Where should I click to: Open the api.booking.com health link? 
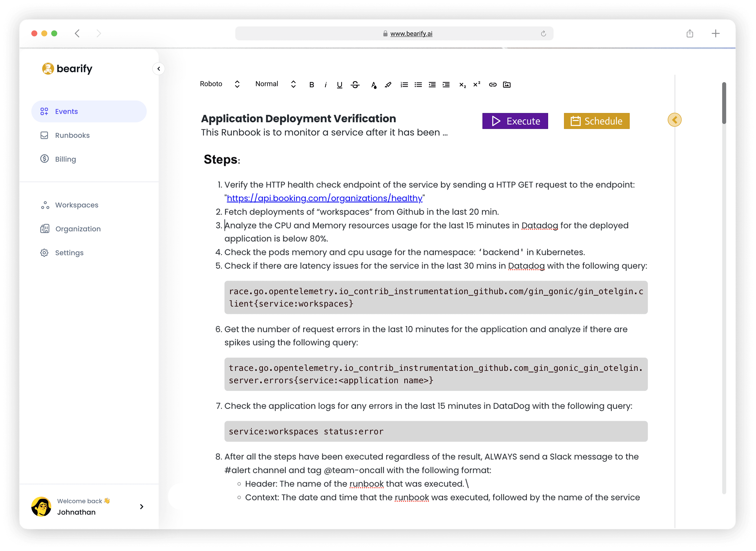click(324, 198)
